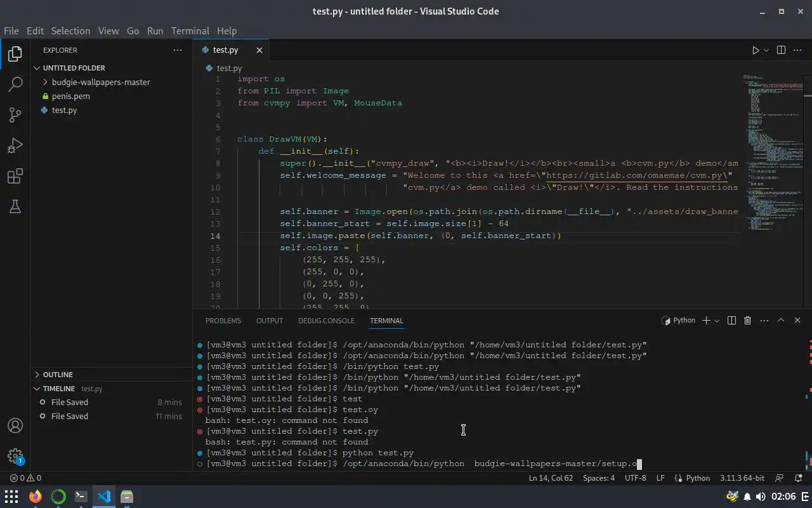
Task: Open the Selection menu
Action: coord(70,30)
